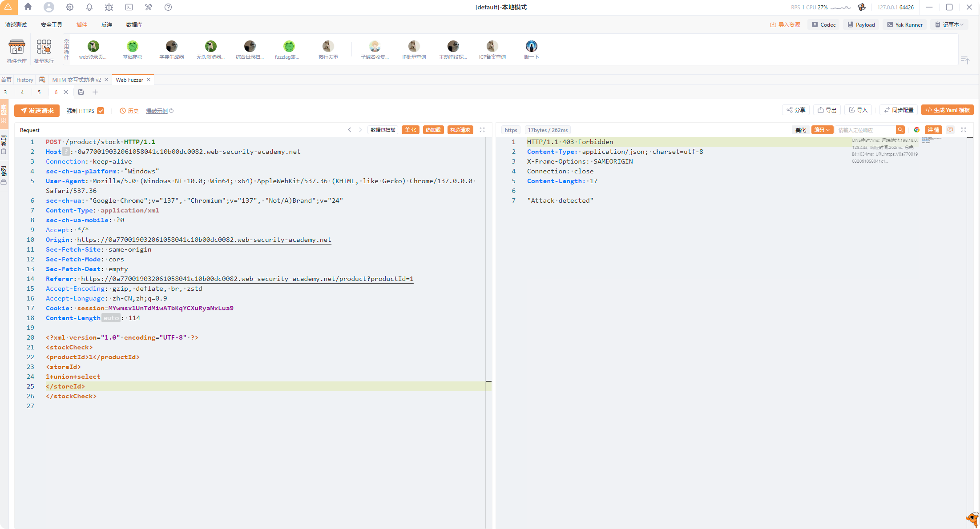
Task: Switch to the MITM 交互式劫持 v2 tab
Action: pos(77,80)
